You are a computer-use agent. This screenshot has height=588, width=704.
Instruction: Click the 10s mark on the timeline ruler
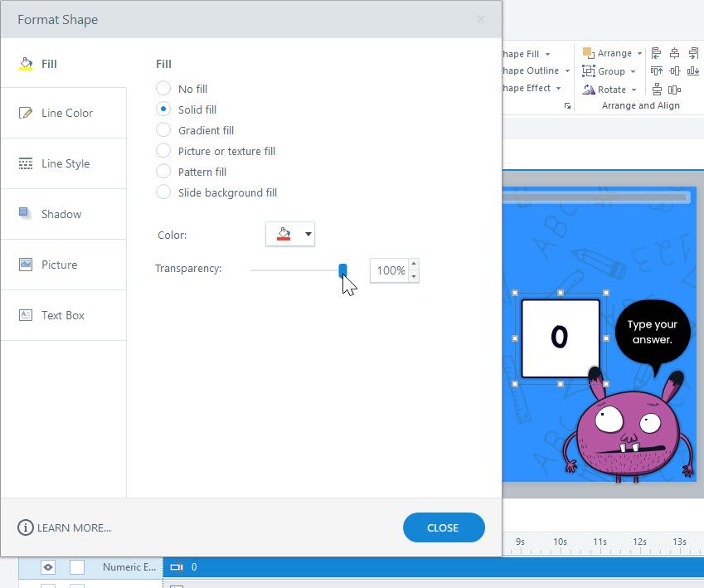(x=560, y=542)
